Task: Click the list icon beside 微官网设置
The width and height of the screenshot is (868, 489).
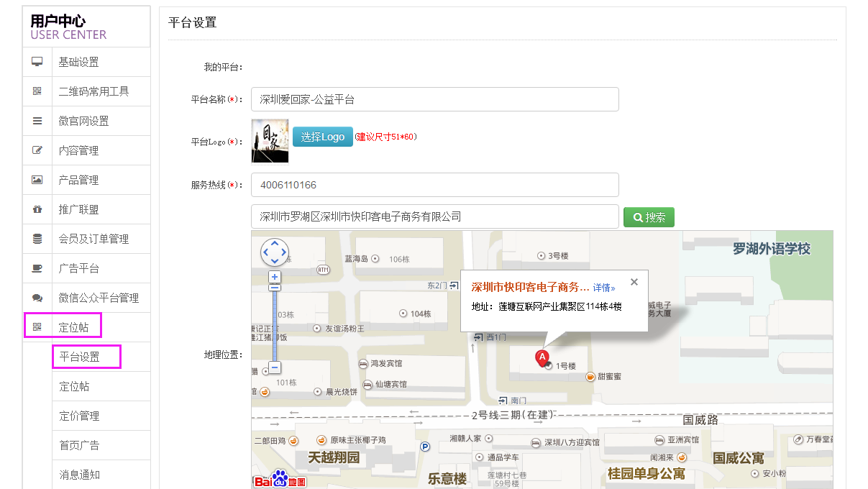Action: [37, 121]
